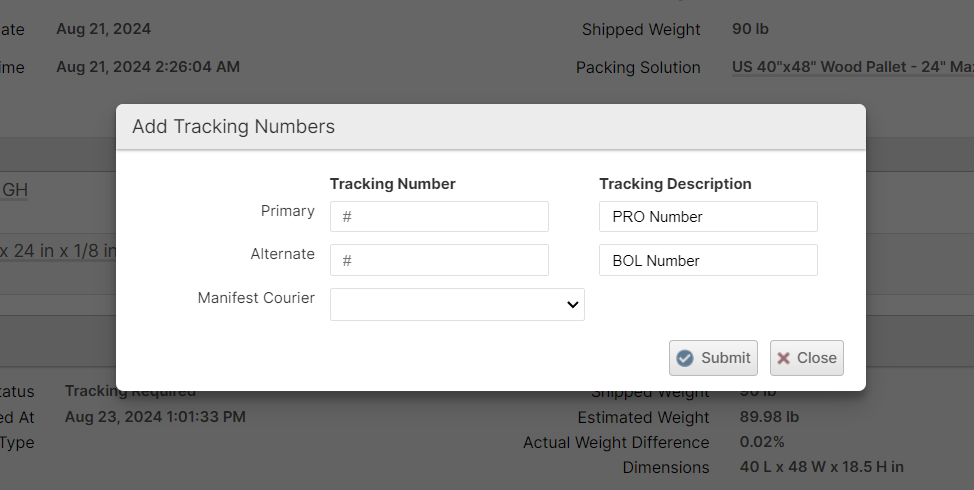The width and height of the screenshot is (974, 490).
Task: Click the 90 lb shipped weight at top
Action: tap(750, 29)
